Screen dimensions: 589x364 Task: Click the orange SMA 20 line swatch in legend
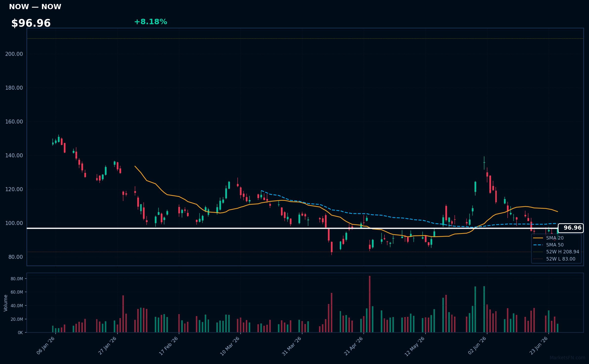pyautogui.click(x=538, y=238)
